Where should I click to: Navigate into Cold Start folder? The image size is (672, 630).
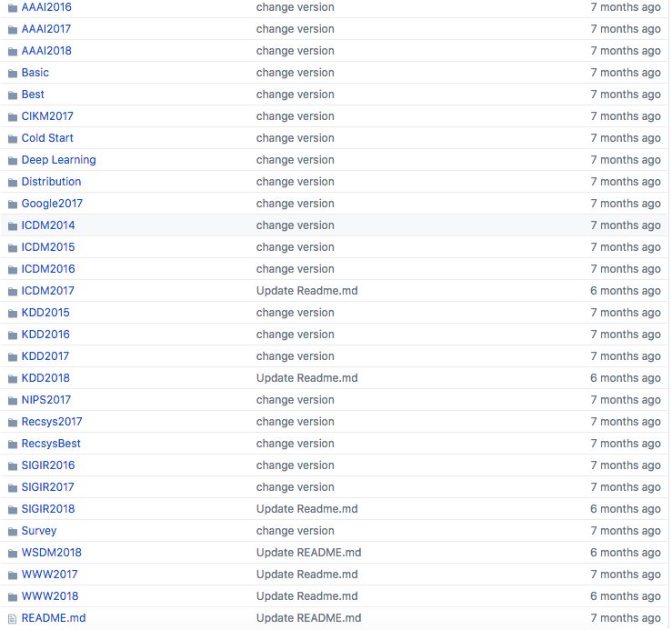tap(47, 138)
